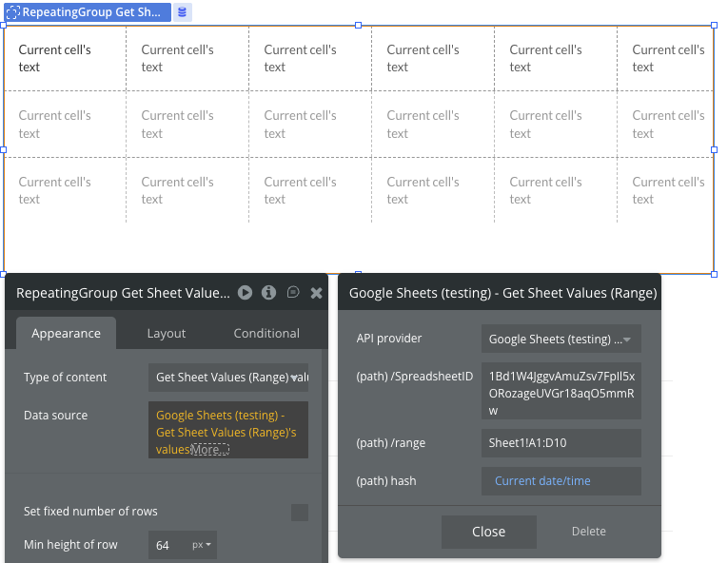This screenshot has height=563, width=728.
Task: Click the database stack icon beside the element label
Action: tap(183, 12)
